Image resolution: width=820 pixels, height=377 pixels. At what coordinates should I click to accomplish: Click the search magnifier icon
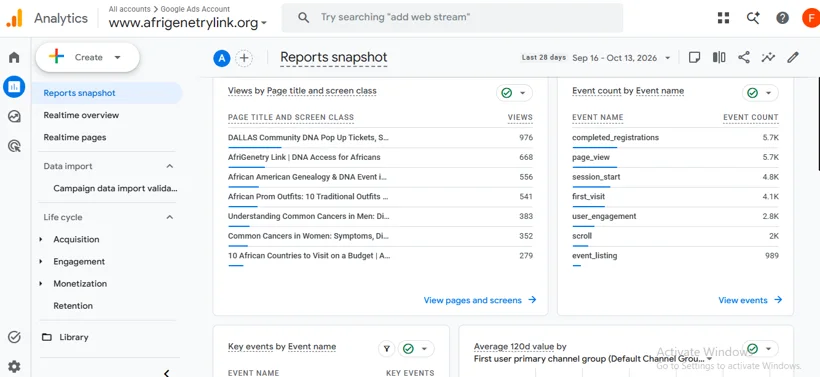tap(303, 18)
